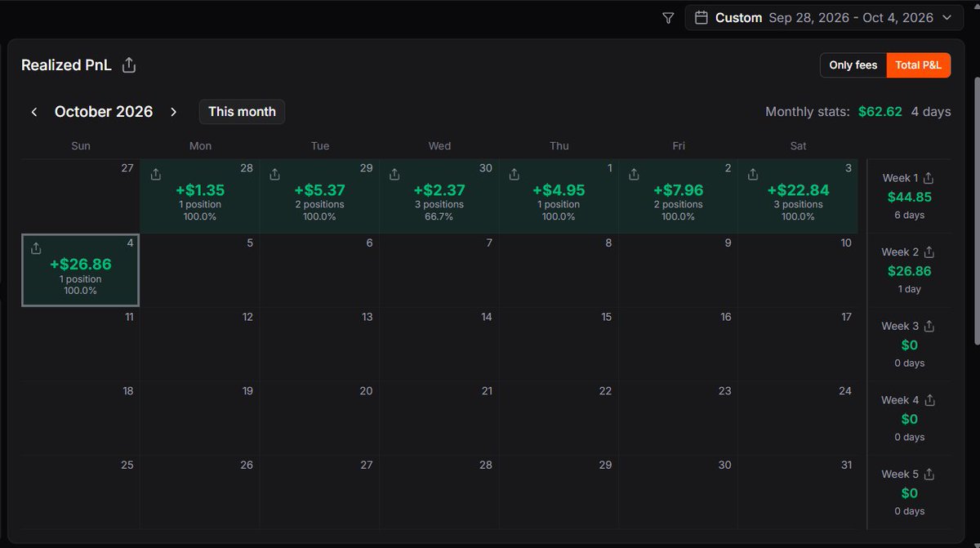Image resolution: width=980 pixels, height=548 pixels.
Task: Jump to This month
Action: [x=242, y=112]
